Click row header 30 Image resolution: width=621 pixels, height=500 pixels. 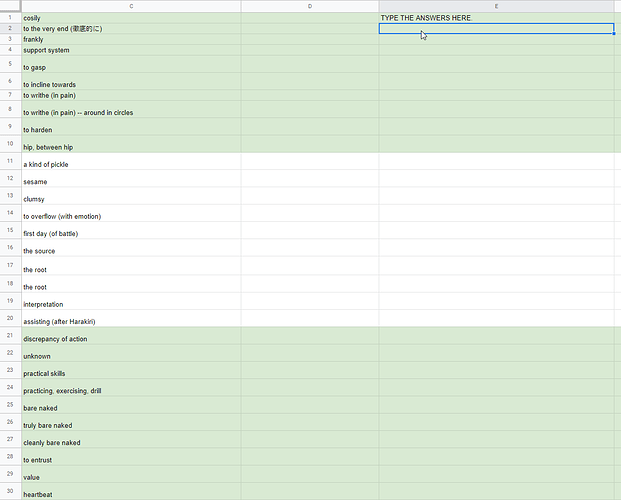tap(10, 491)
